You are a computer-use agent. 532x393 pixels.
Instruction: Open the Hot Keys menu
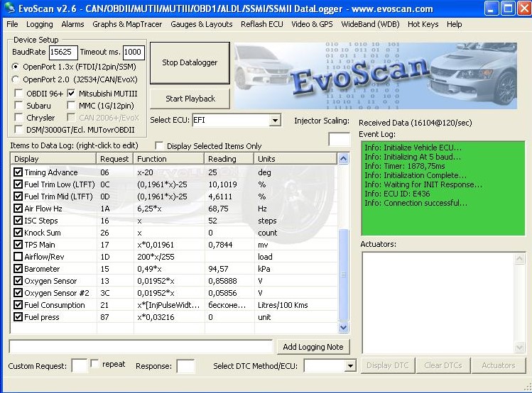[x=423, y=24]
